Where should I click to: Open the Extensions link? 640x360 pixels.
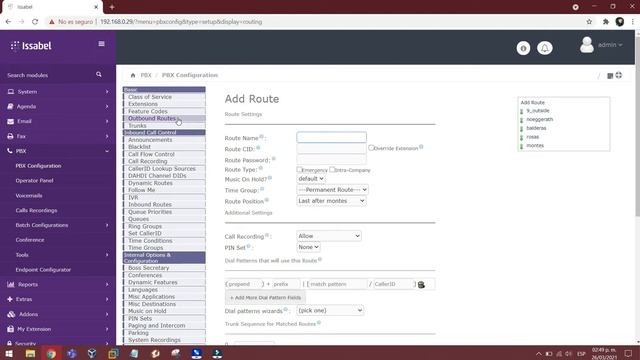pyautogui.click(x=143, y=104)
